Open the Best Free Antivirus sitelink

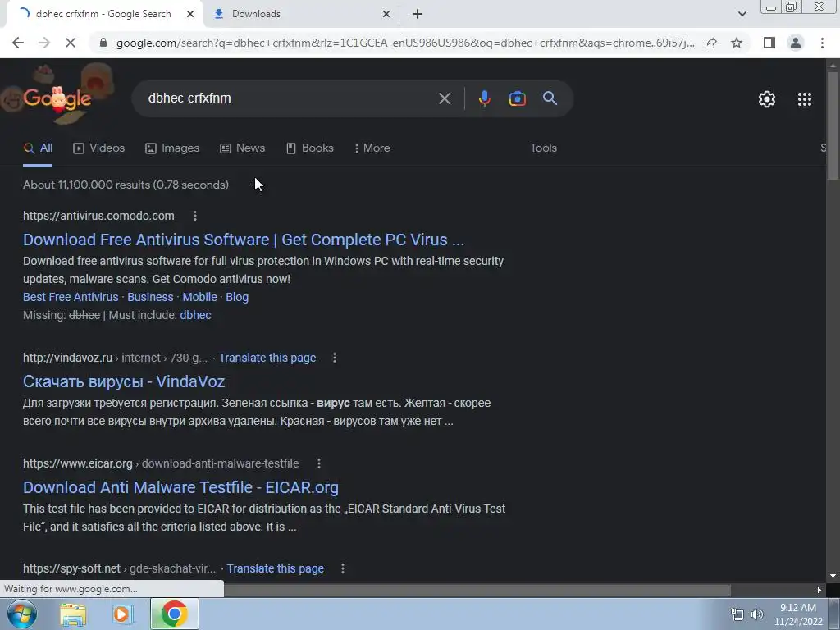(x=71, y=297)
